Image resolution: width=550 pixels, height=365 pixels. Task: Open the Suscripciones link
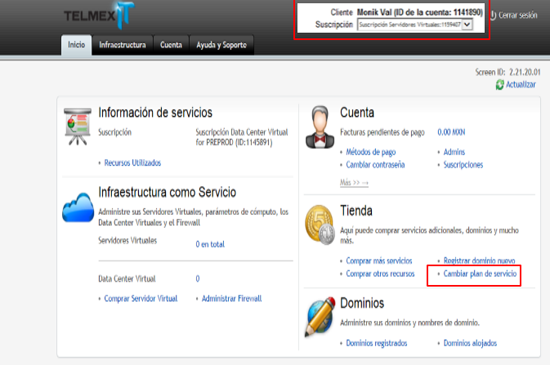click(463, 164)
